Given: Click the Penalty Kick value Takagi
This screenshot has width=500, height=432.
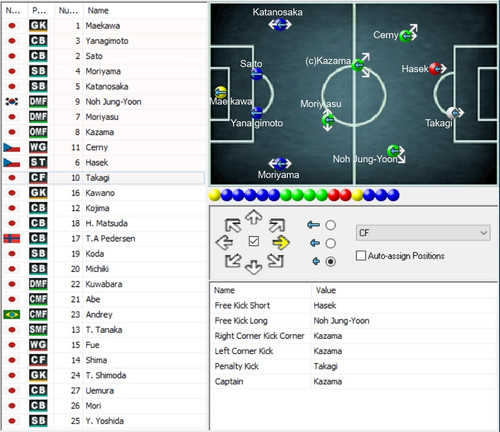Looking at the screenshot, I should (x=326, y=366).
